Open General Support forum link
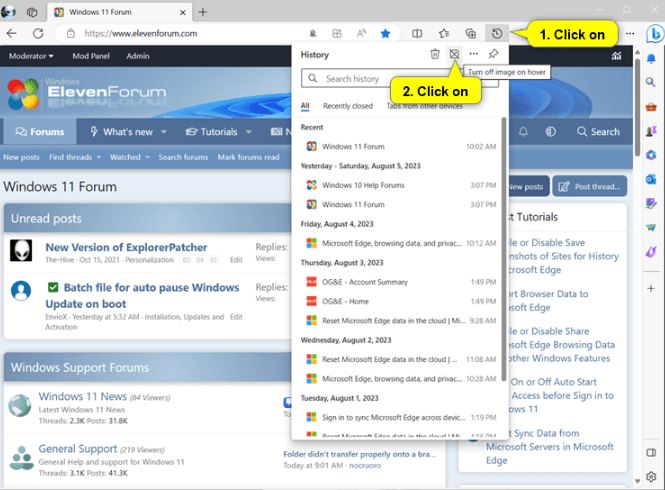The image size is (665, 490). click(x=78, y=448)
